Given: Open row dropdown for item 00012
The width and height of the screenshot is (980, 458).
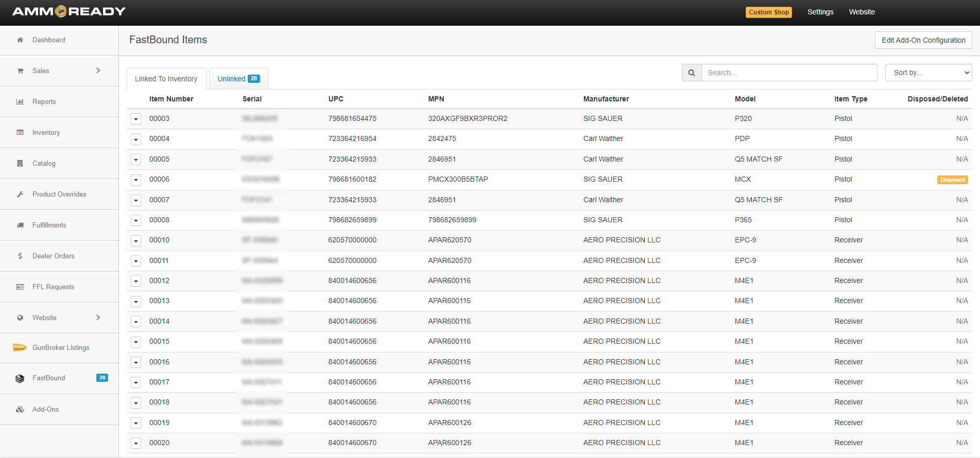Looking at the screenshot, I should click(136, 281).
